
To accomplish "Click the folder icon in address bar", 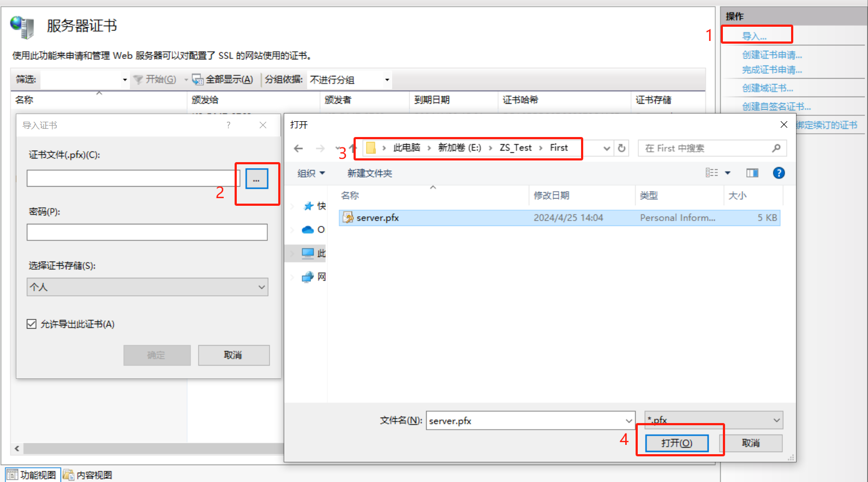I will (371, 148).
